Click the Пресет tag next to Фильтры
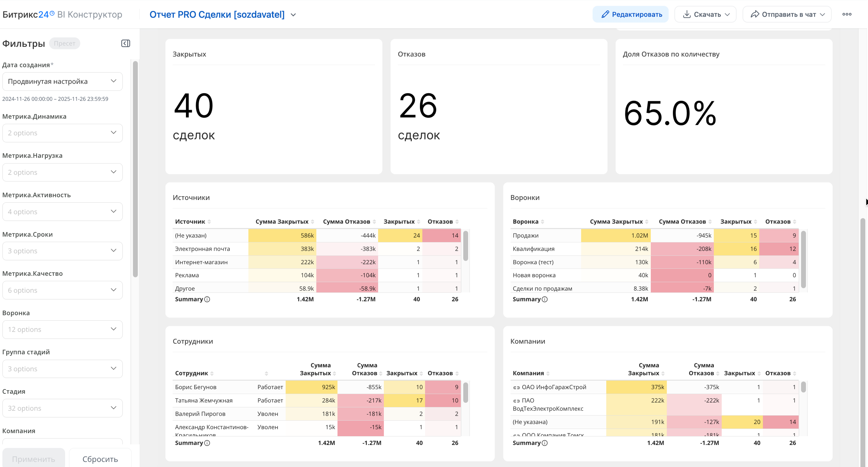This screenshot has height=467, width=868. pos(64,43)
